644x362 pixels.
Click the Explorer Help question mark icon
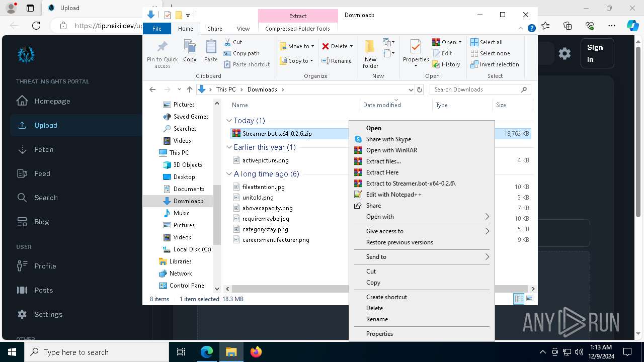[x=531, y=29]
